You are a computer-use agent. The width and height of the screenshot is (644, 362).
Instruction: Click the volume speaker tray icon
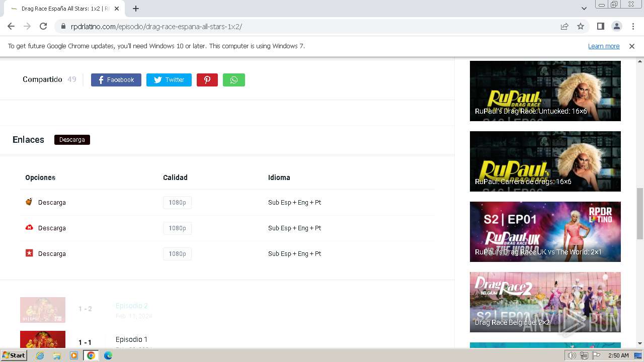click(572, 355)
